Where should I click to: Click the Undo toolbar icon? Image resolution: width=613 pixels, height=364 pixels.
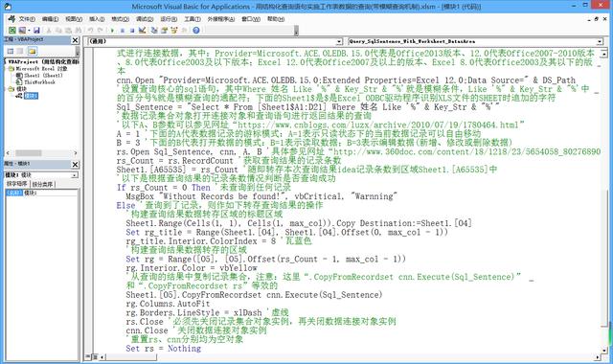tap(91, 30)
